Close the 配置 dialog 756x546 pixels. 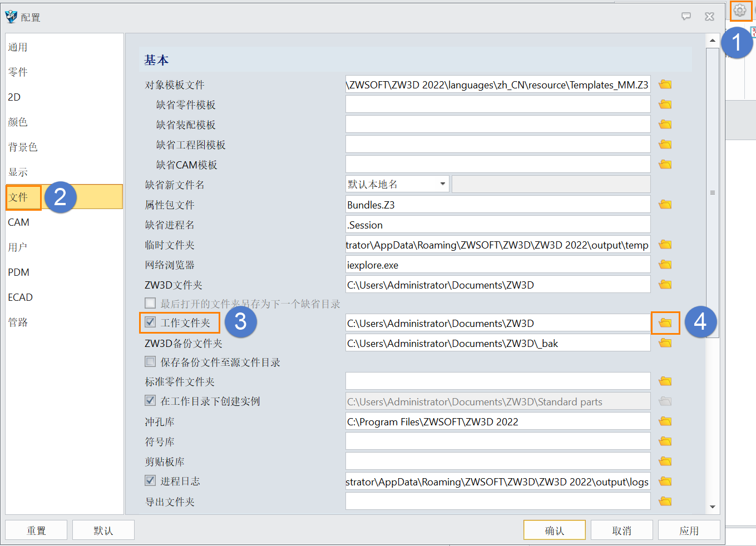(709, 17)
